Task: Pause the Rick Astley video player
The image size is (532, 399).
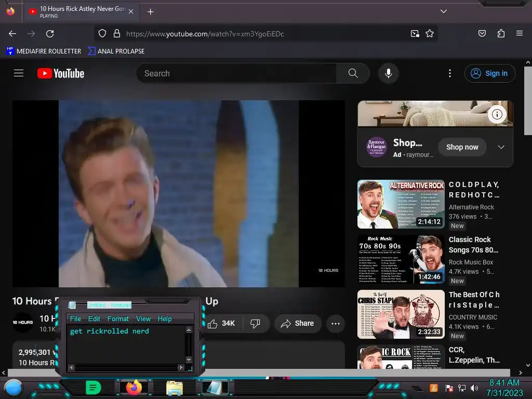Action: coord(179,193)
